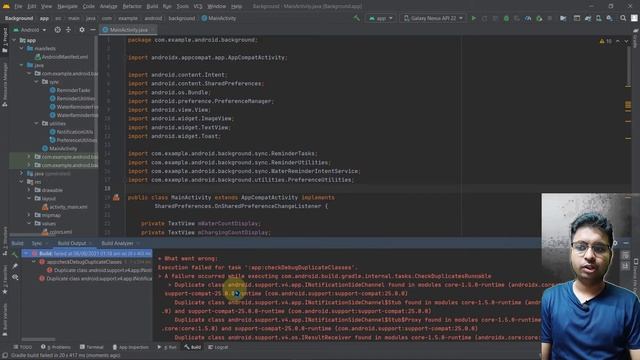This screenshot has height=360, width=640.
Task: Open the app run configuration dropdown
Action: click(380, 18)
